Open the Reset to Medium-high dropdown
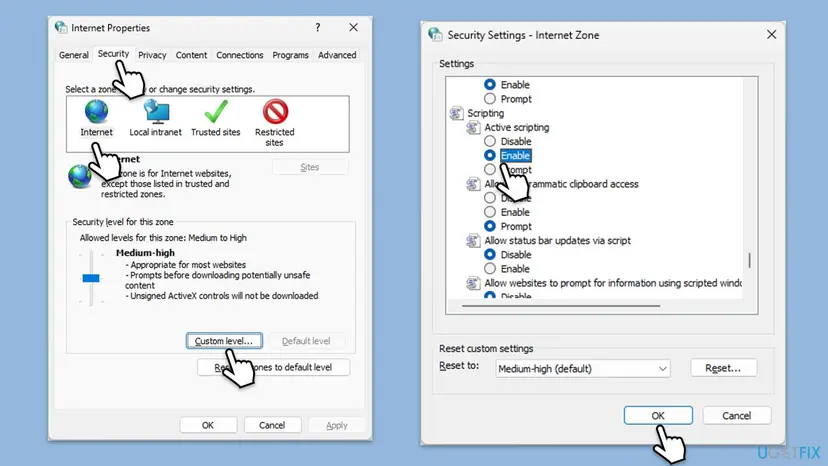 click(583, 369)
